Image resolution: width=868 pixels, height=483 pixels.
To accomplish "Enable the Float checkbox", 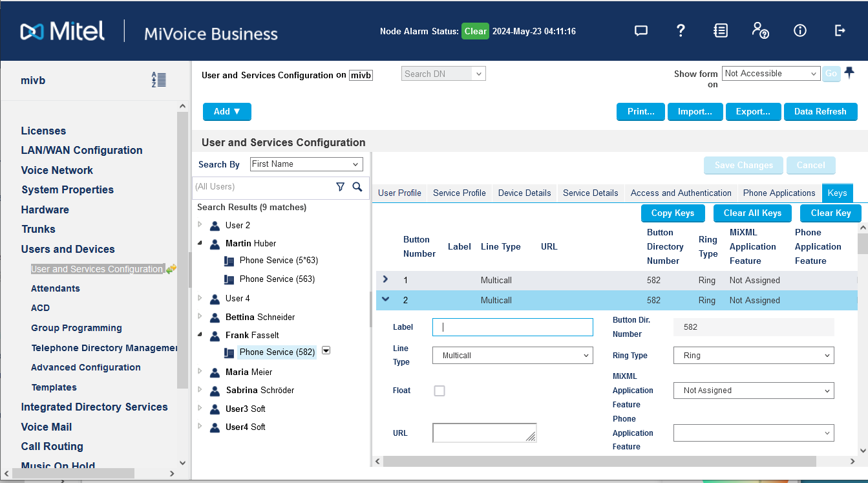I will click(439, 391).
